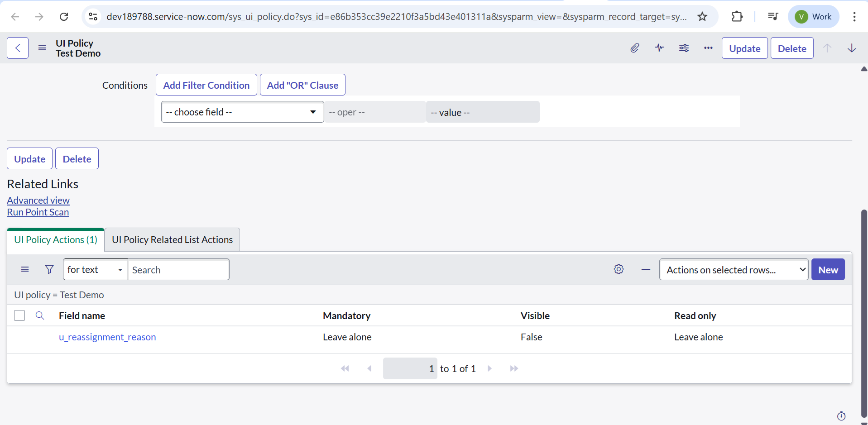Open the Run Point Scan link
This screenshot has height=425, width=868.
click(x=38, y=212)
